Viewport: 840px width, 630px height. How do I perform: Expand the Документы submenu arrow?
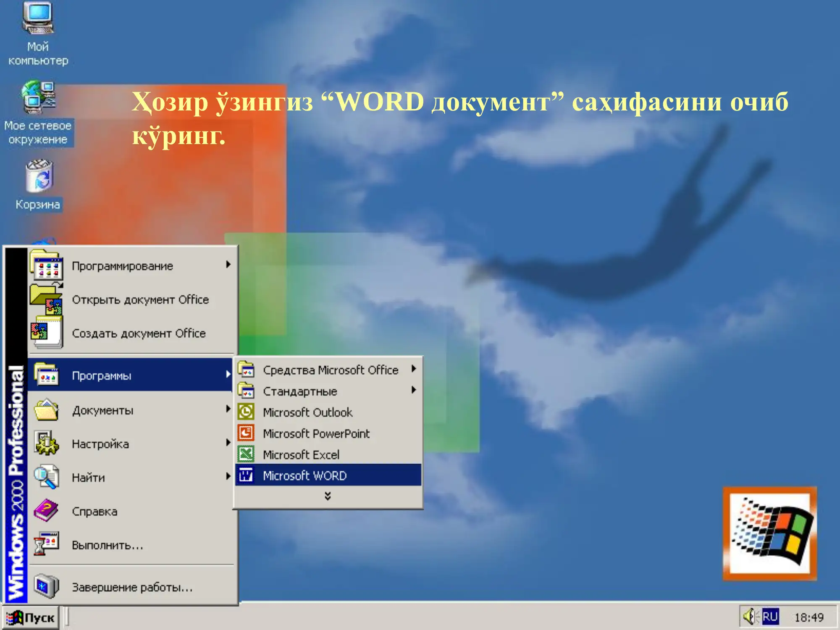point(228,409)
